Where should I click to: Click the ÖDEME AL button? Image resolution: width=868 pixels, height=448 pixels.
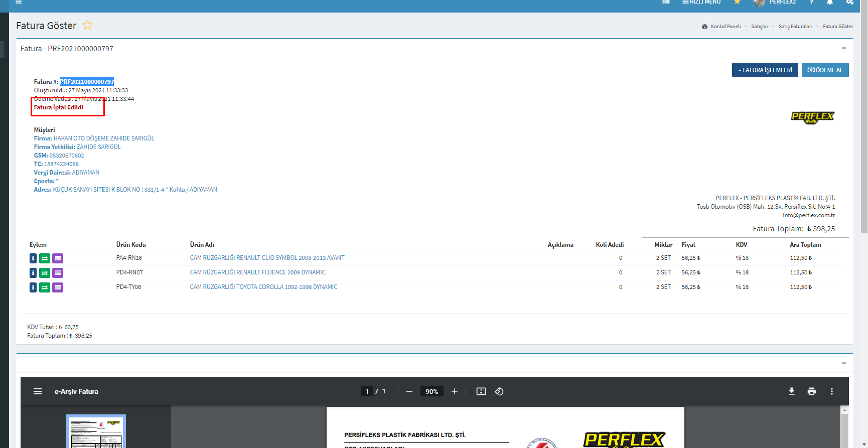coord(825,70)
